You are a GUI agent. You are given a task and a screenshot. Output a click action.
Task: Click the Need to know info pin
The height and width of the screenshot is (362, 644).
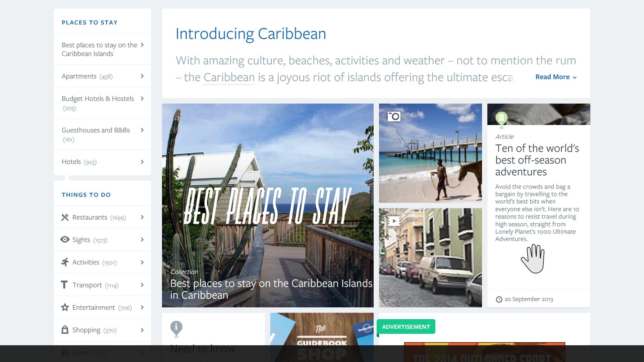176,329
